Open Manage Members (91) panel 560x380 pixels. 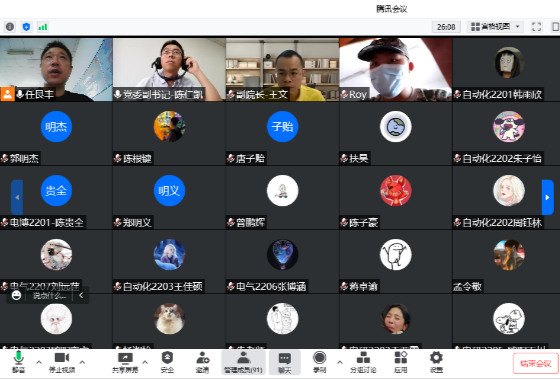pyautogui.click(x=243, y=362)
